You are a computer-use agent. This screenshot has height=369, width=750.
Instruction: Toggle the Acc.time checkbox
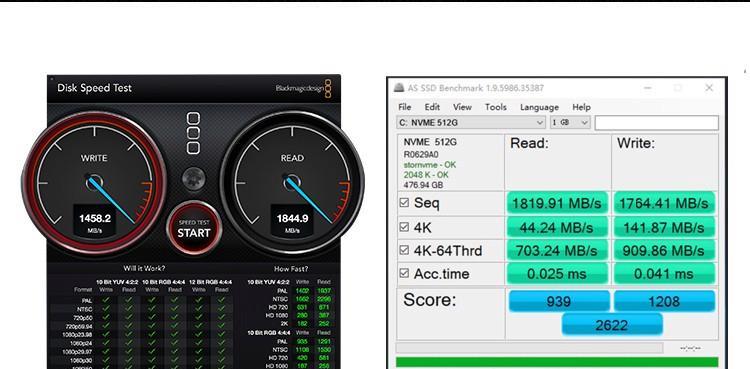tap(404, 273)
